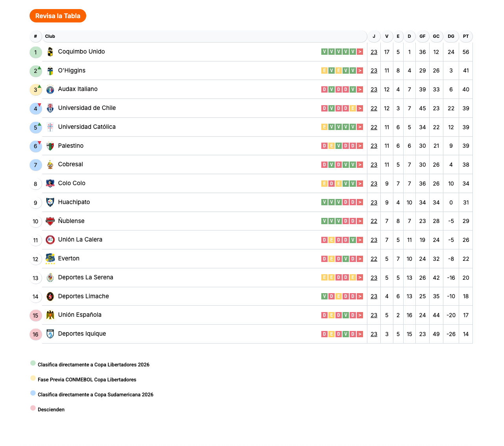Expand Deportes Iquique's results arrow
The height and width of the screenshot is (446, 504).
click(360, 334)
